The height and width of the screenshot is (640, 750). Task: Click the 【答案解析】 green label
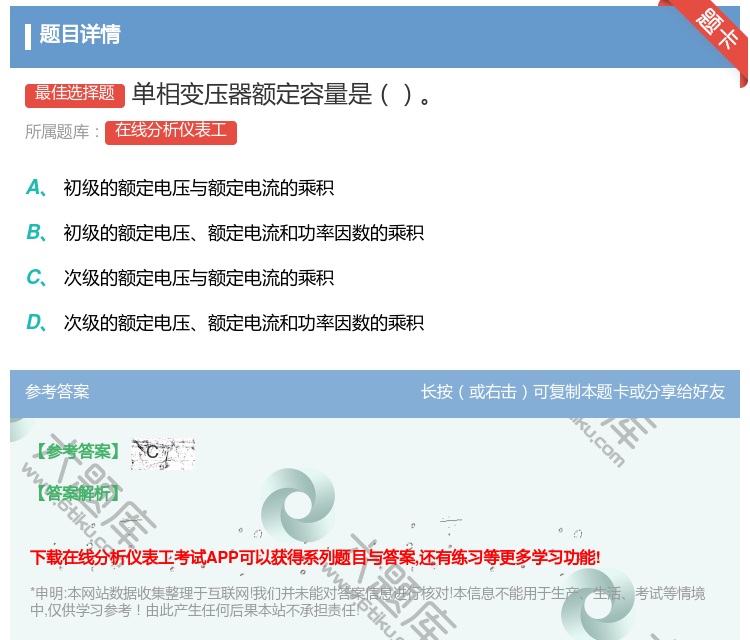[x=78, y=493]
